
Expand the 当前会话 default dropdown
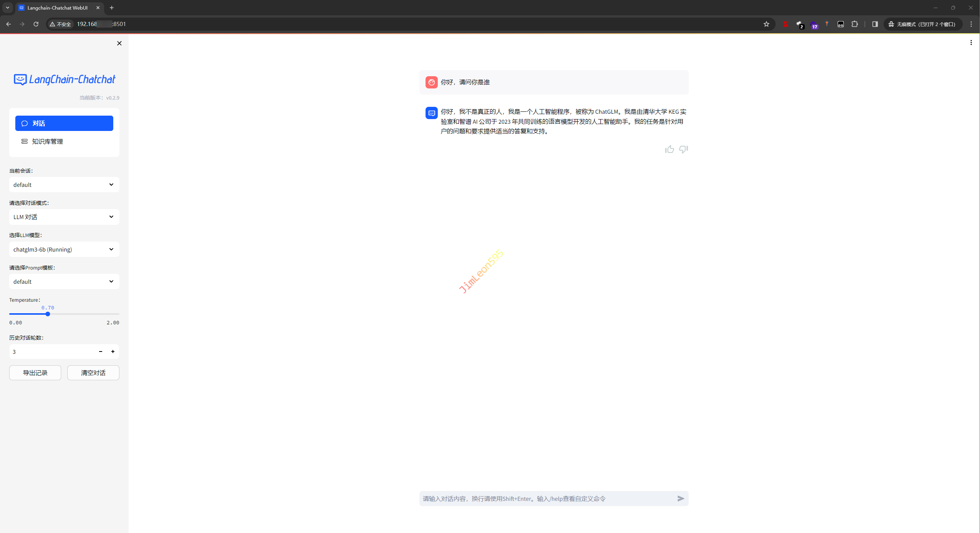tap(64, 185)
